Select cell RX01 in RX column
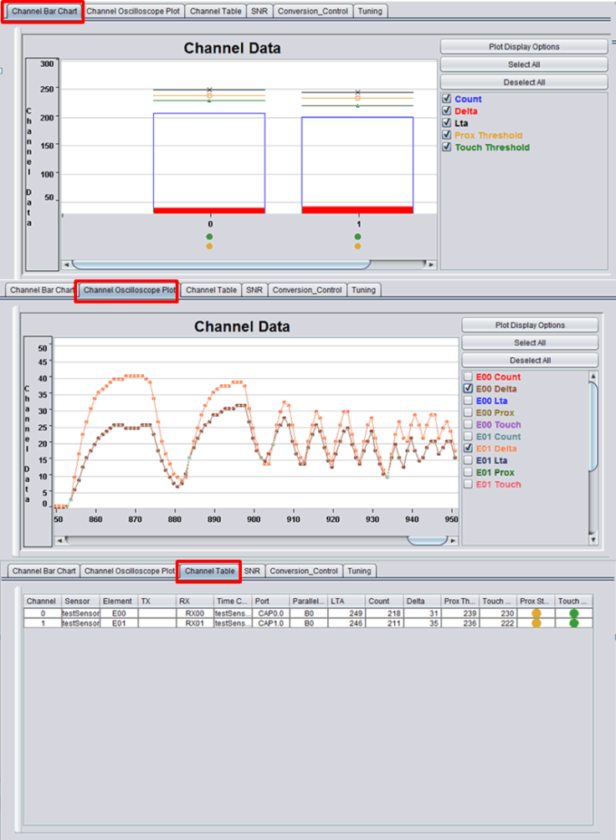This screenshot has width=616, height=840. tap(195, 623)
